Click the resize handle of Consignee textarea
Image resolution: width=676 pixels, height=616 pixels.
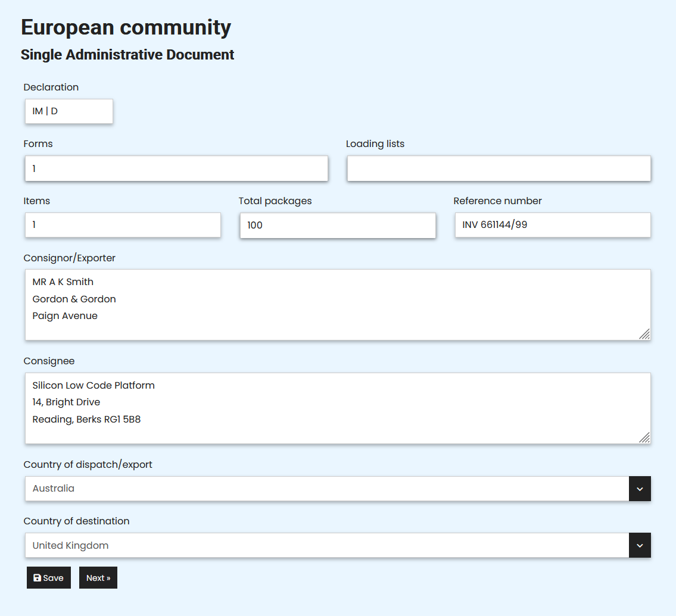(644, 439)
